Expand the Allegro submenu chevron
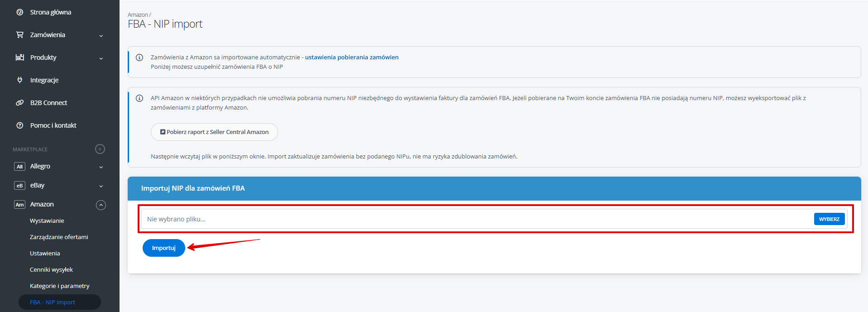Screen dimensions: 868x312 tap(101, 167)
